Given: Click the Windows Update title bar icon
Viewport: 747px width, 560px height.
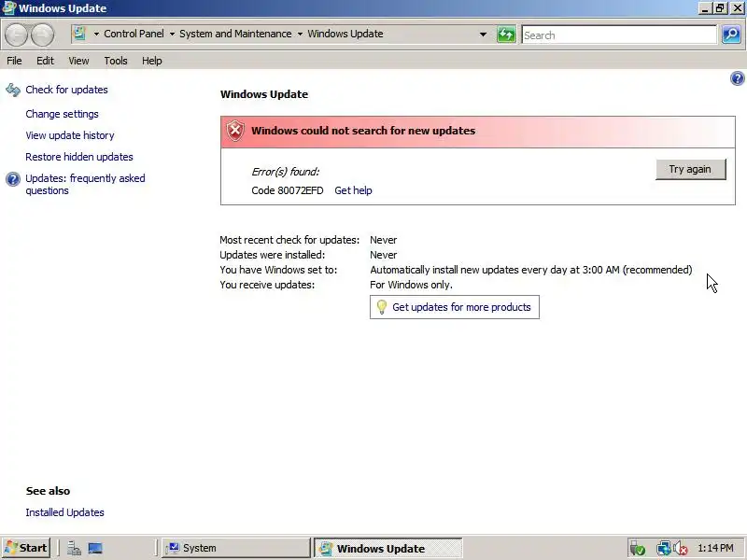Looking at the screenshot, I should click(9, 8).
